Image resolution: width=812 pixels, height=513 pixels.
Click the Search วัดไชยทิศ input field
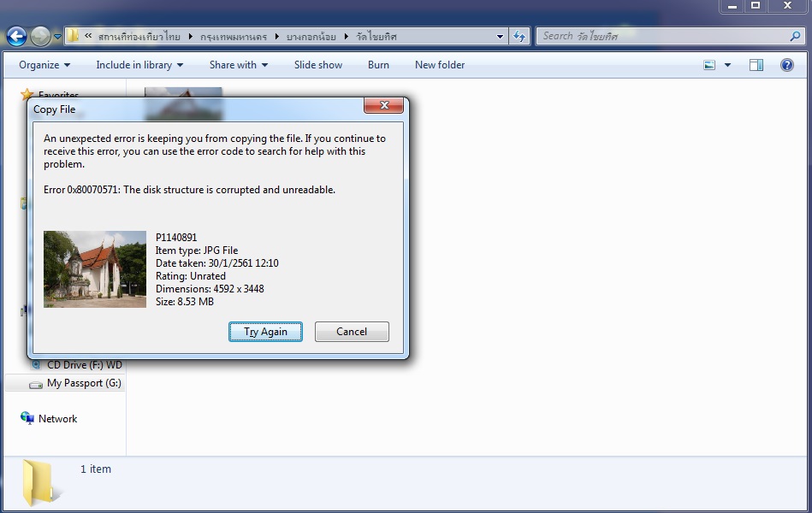click(x=663, y=36)
